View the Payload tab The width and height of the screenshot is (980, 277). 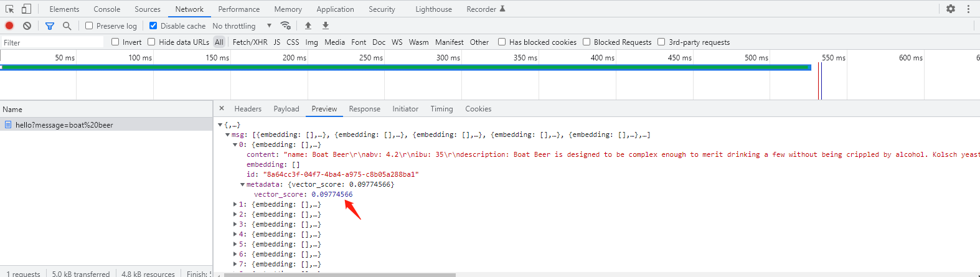coord(286,108)
